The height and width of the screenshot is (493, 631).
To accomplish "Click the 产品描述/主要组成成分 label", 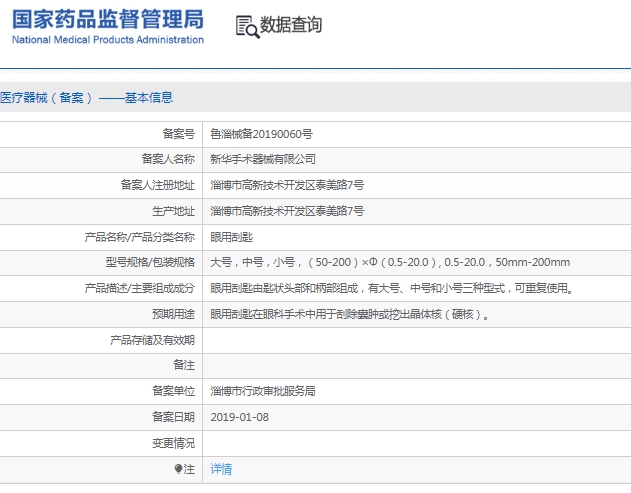I will [x=140, y=288].
